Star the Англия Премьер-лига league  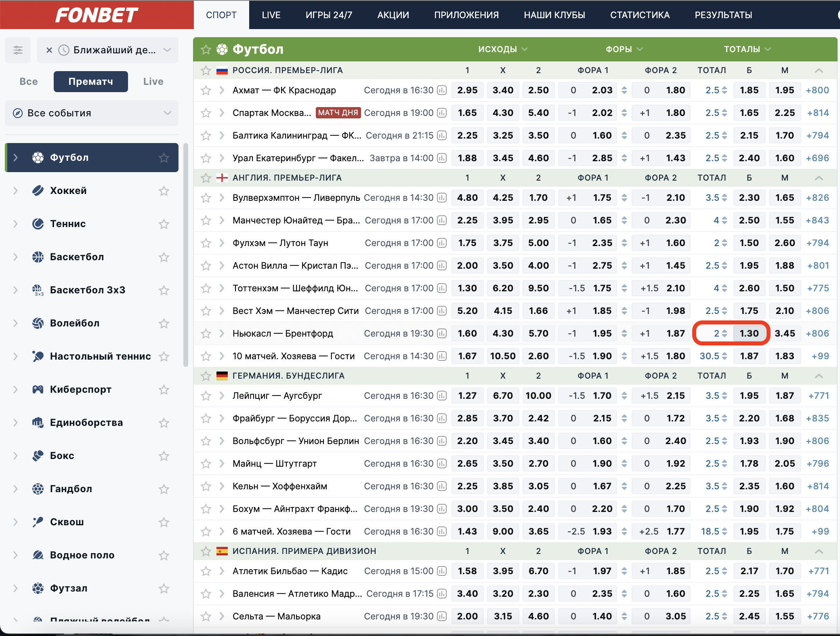[x=206, y=178]
